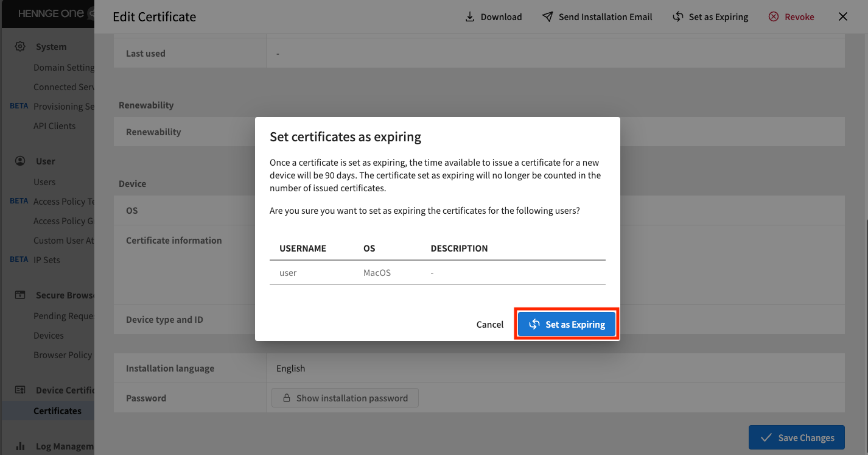
Task: Click the Renewability row label
Action: click(x=153, y=132)
